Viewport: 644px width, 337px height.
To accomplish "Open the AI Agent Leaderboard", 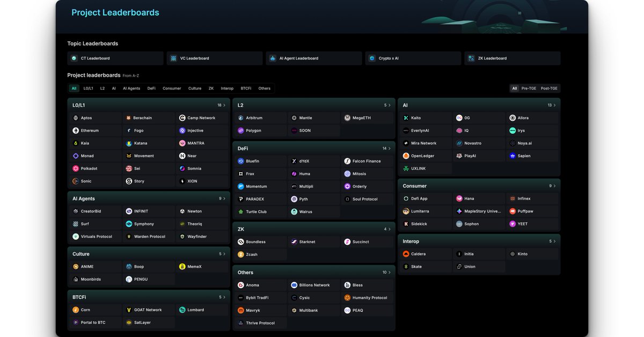I will (314, 58).
